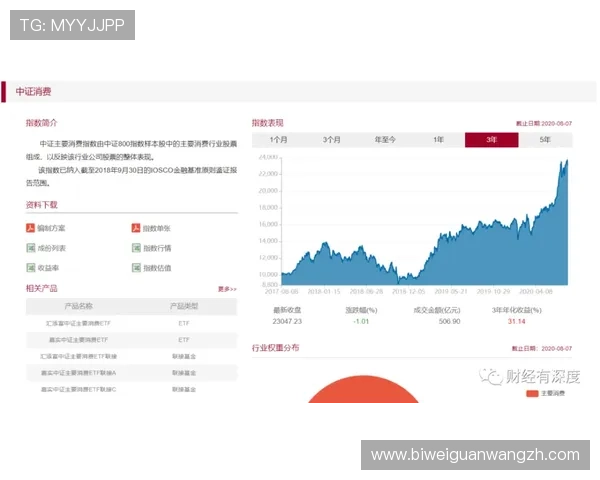Select the highlighted 3年 tab

(x=492, y=140)
